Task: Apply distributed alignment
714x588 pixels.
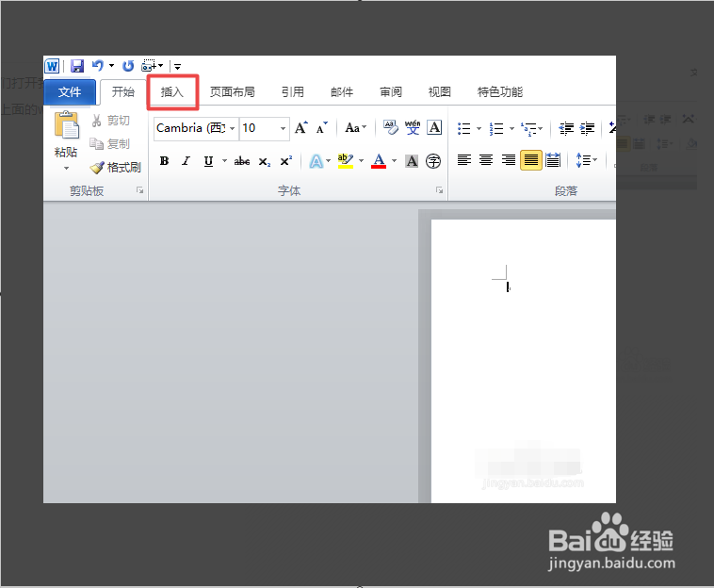Action: (553, 160)
